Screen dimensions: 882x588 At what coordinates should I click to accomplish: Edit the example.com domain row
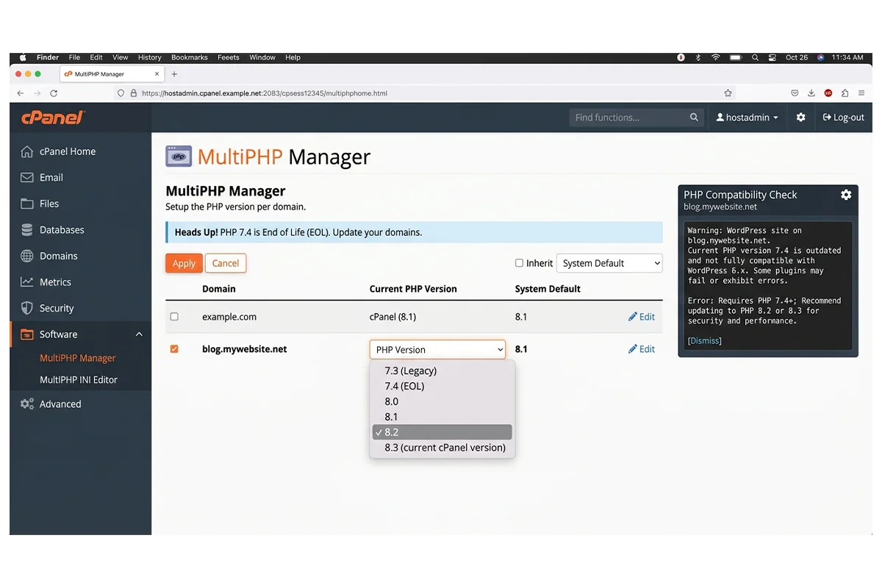coord(642,317)
